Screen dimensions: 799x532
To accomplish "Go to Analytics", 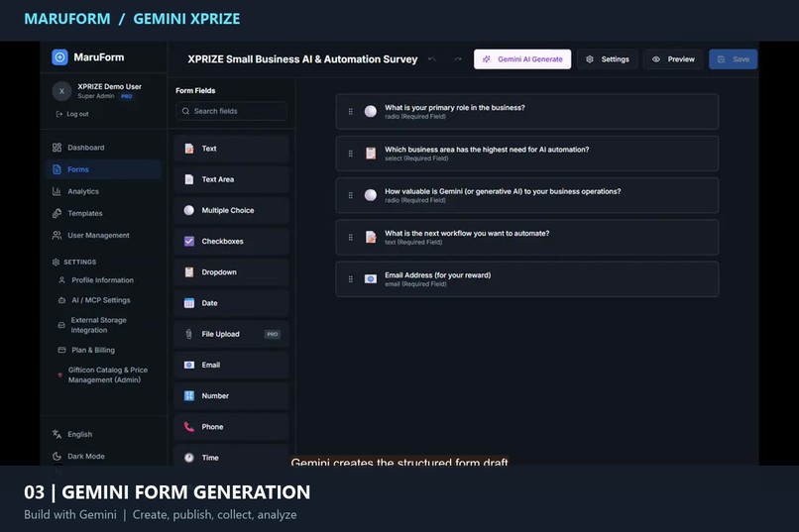I will click(x=104, y=191).
